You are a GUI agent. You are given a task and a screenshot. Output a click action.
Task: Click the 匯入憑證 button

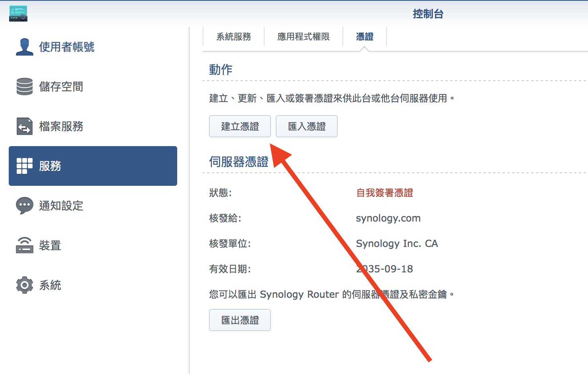(307, 126)
